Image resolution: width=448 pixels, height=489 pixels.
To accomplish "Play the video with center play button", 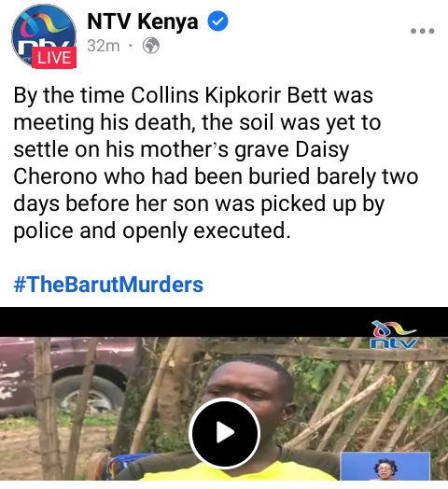I will (224, 433).
